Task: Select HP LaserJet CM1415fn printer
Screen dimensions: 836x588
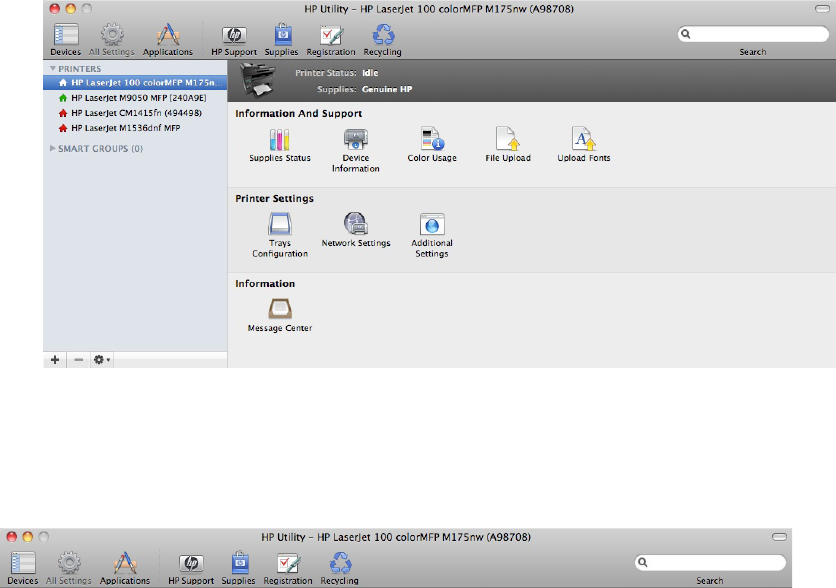Action: [x=135, y=112]
